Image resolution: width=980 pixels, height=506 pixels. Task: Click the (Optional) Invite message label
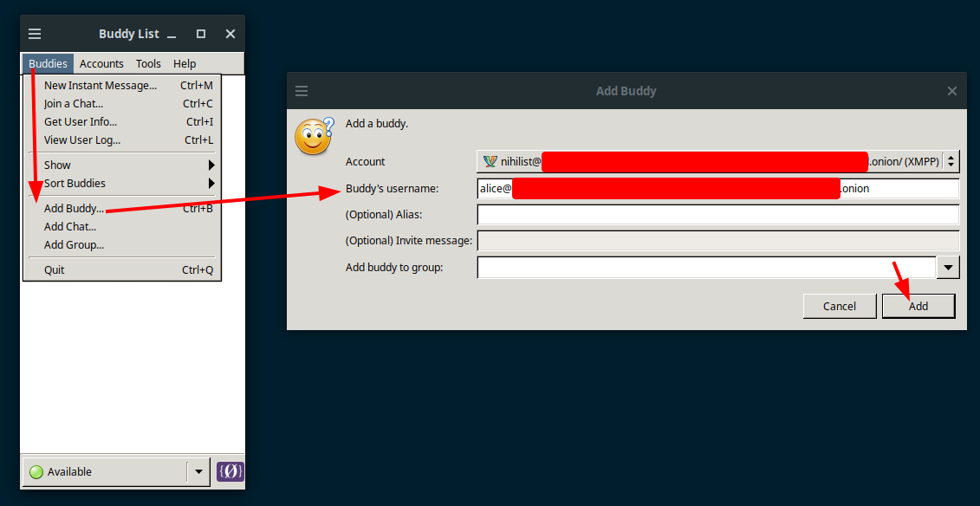[409, 241]
